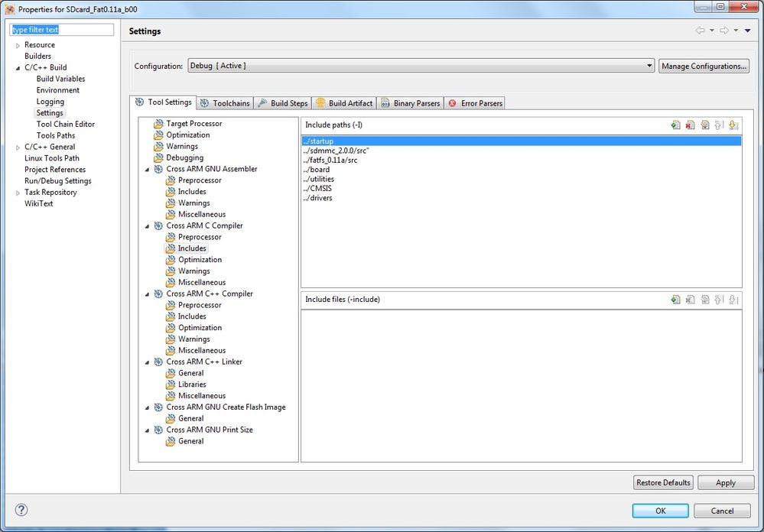Collapse the C/C++ Build tree node
Viewport: 764px width, 532px height.
(18, 68)
